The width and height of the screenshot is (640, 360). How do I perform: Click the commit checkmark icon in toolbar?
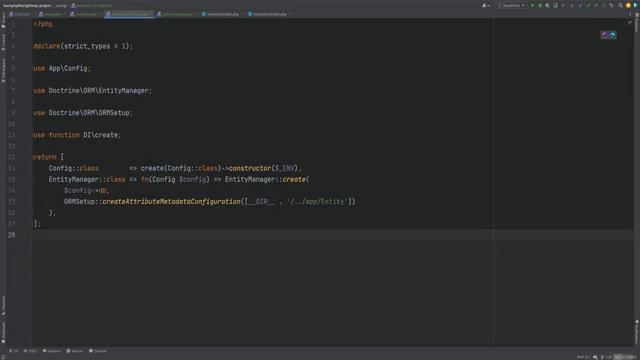click(588, 5)
